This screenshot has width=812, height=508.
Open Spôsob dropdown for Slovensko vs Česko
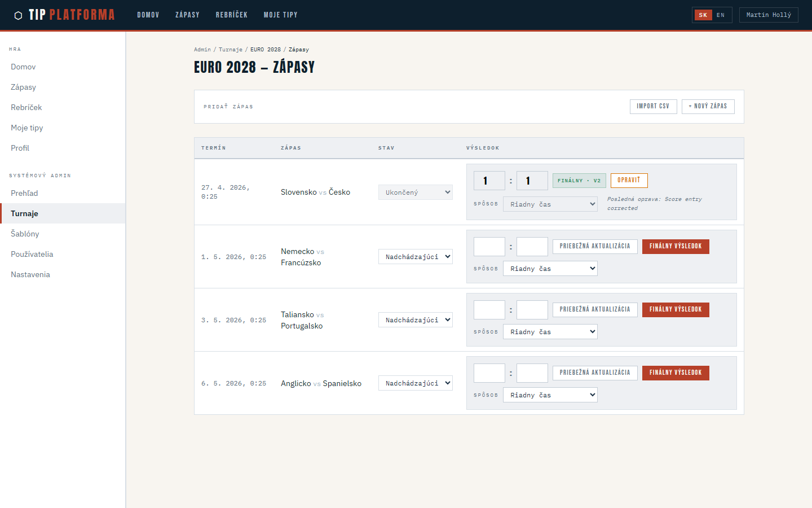click(550, 204)
